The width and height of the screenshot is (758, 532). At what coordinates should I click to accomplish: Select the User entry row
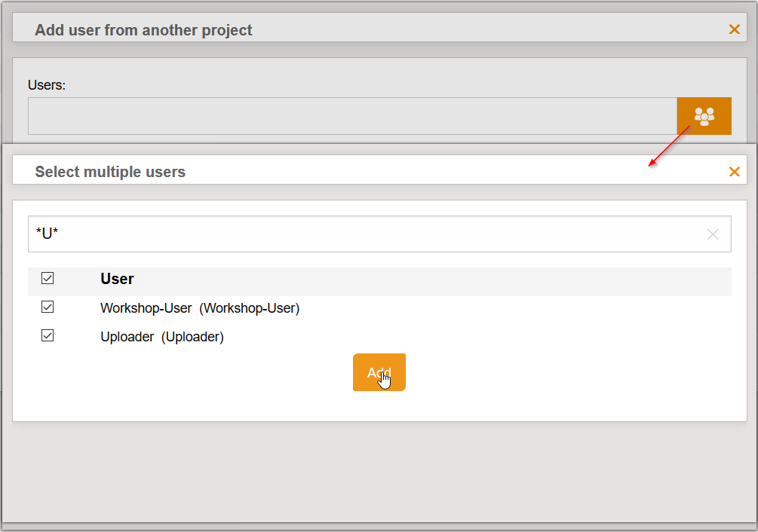coord(117,279)
